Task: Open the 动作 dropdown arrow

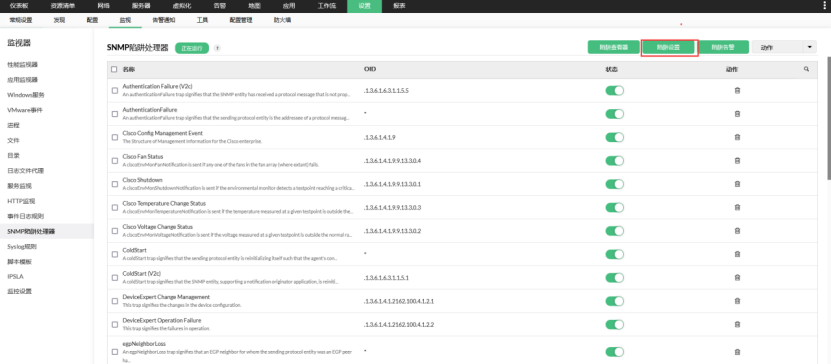Action: click(810, 47)
